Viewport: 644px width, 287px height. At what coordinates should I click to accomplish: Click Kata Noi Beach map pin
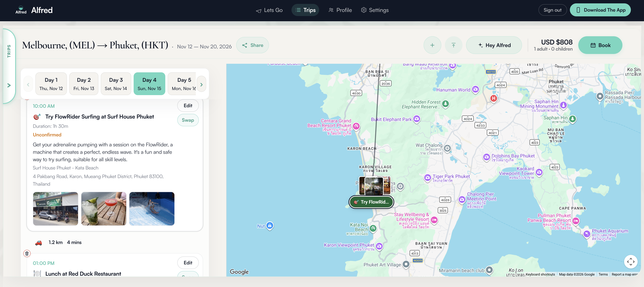[373, 228]
